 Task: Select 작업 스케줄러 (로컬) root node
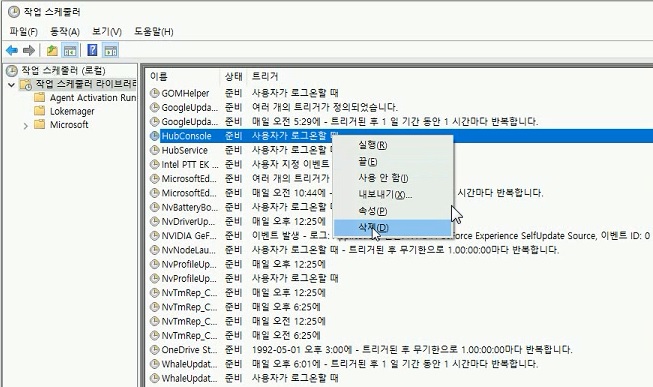(x=63, y=70)
